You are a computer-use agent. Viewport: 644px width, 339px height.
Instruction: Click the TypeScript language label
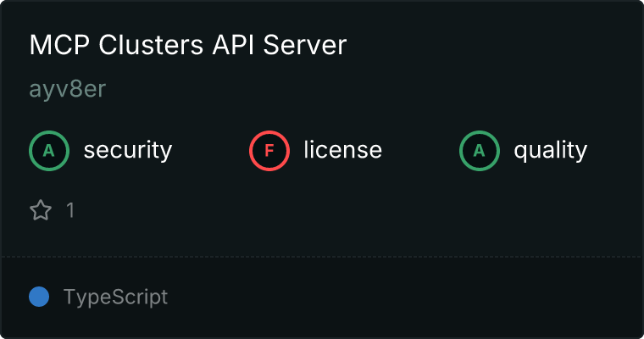click(115, 297)
